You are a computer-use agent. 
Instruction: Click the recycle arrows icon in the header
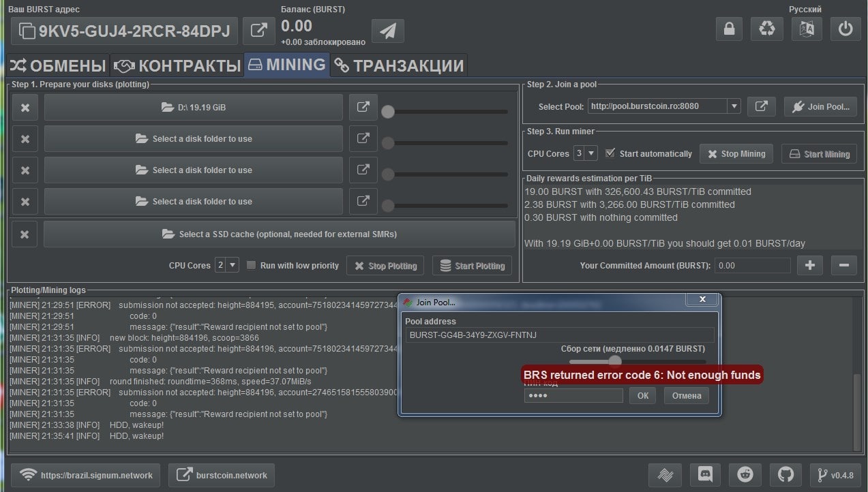(x=767, y=29)
